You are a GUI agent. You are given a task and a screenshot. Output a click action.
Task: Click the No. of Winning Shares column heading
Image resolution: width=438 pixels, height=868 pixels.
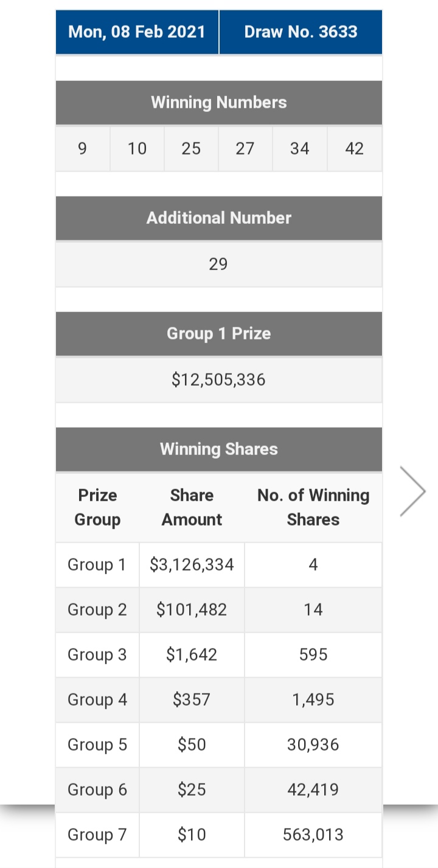[x=313, y=507]
